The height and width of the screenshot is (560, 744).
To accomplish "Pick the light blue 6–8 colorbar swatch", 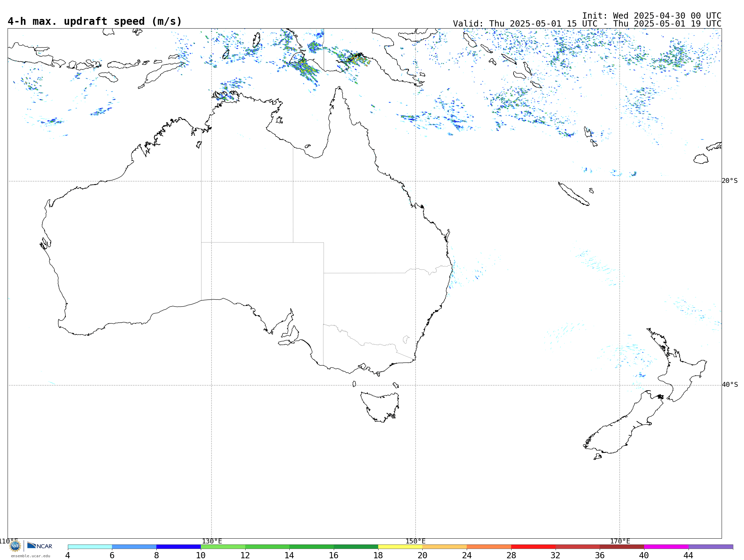I will pyautogui.click(x=134, y=547).
